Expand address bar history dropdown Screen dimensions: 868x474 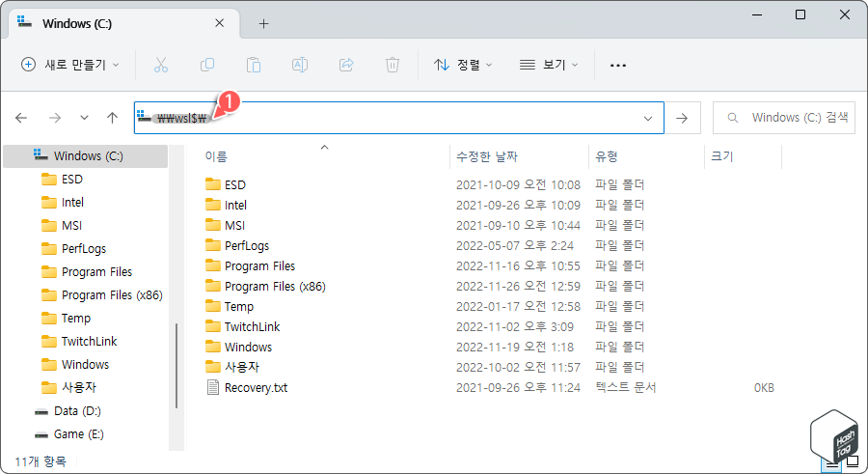(648, 118)
